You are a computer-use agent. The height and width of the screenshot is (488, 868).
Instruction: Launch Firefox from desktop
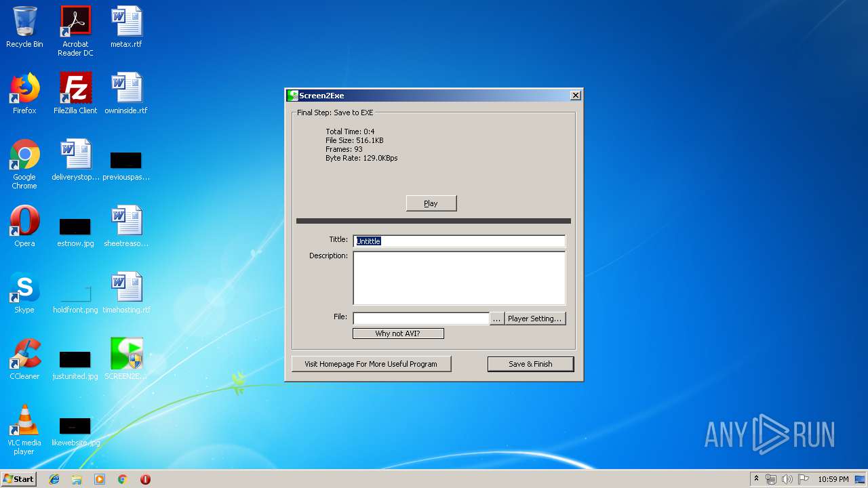click(24, 94)
